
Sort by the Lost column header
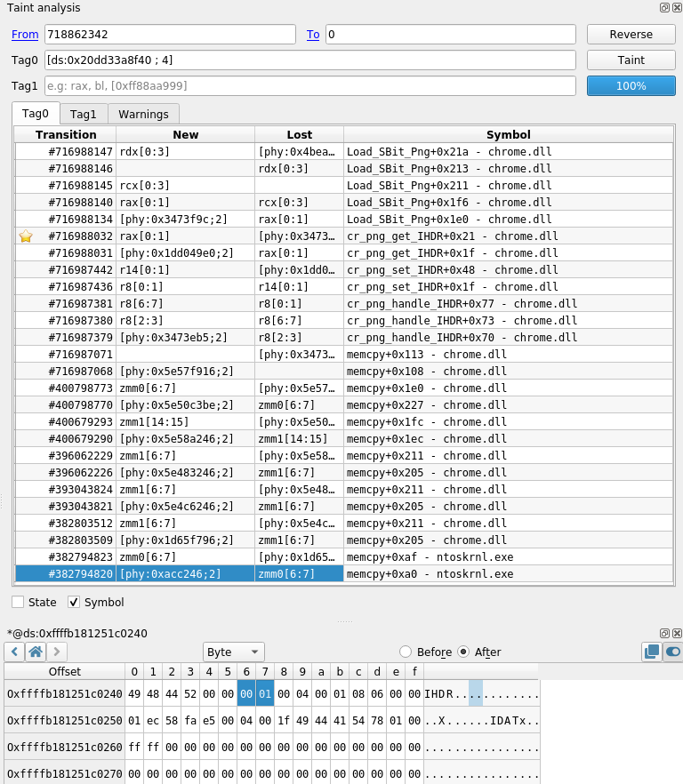(299, 134)
